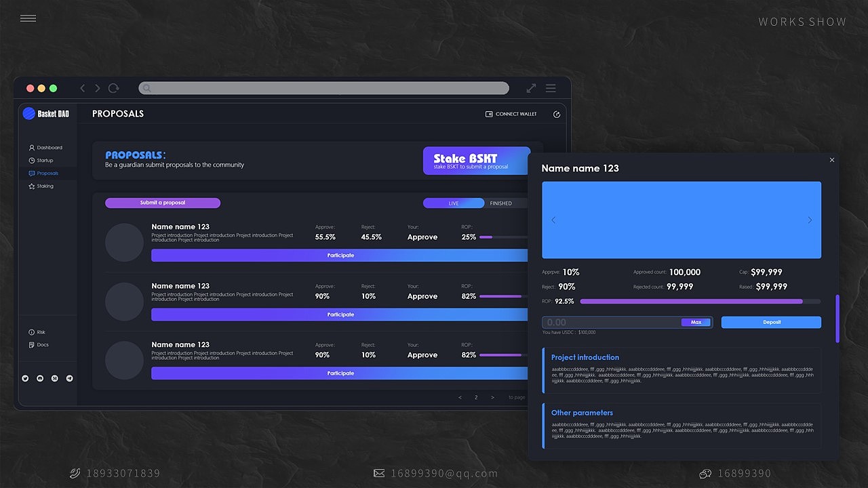Screen dimensions: 868x488
Task: Click the email envelope icon in the footer
Action: (x=379, y=473)
